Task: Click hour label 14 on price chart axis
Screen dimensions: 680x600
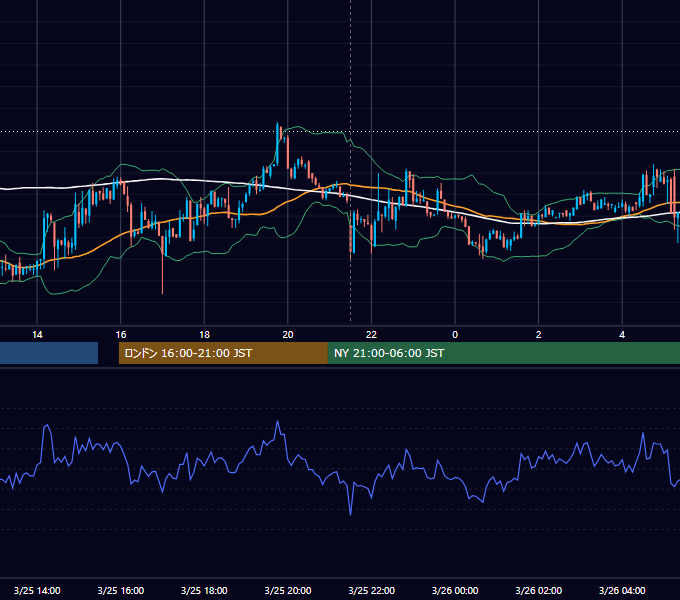Action: pyautogui.click(x=37, y=335)
